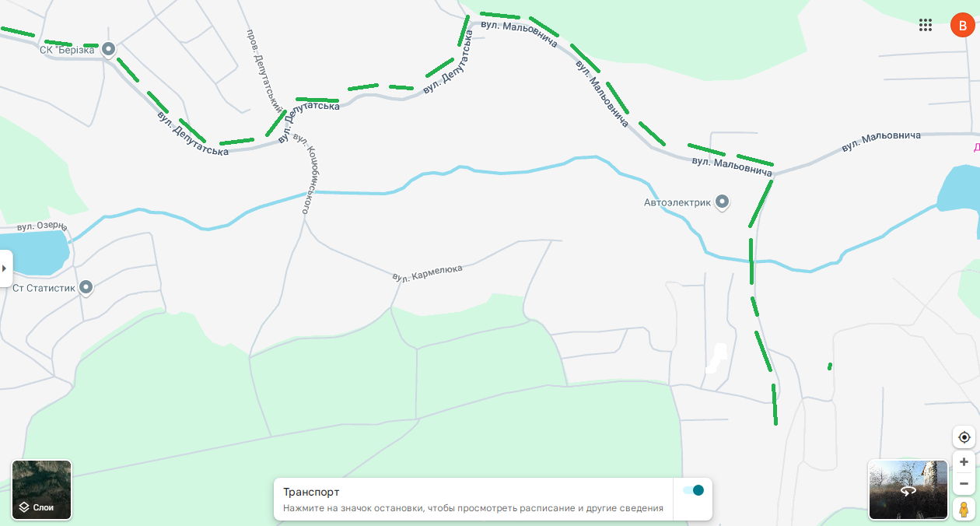Image resolution: width=980 pixels, height=526 pixels.
Task: Open the Street View preview thumbnail
Action: click(908, 490)
